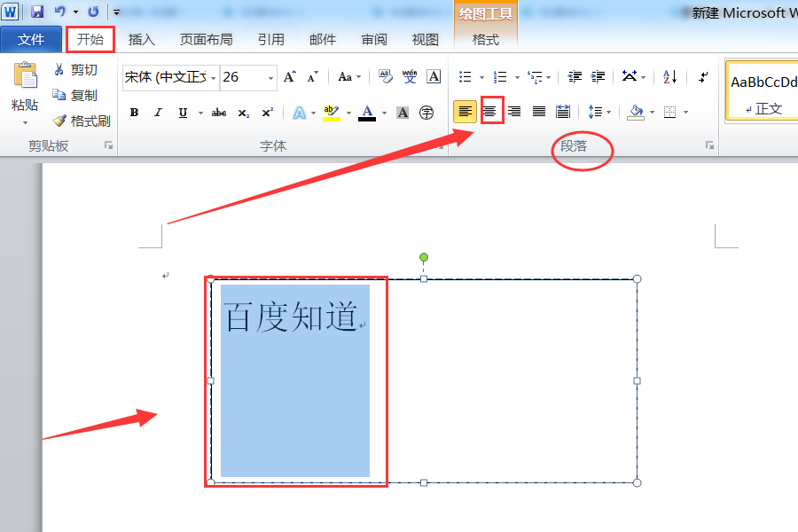Switch to References (引用) tab

(270, 39)
